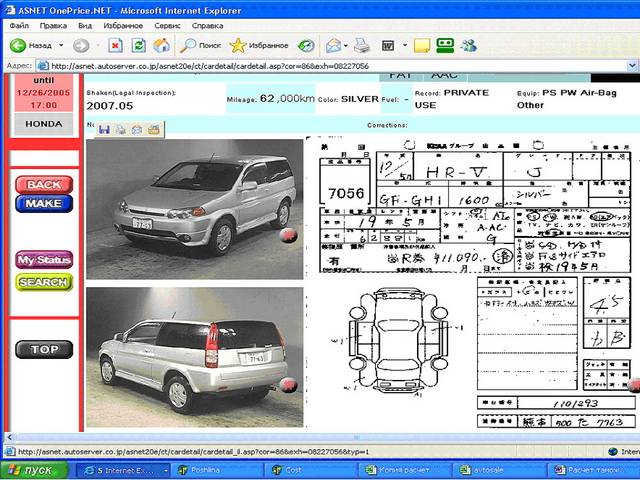
Task: Switch to Расчет тамож taskbar window
Action: pyautogui.click(x=594, y=470)
